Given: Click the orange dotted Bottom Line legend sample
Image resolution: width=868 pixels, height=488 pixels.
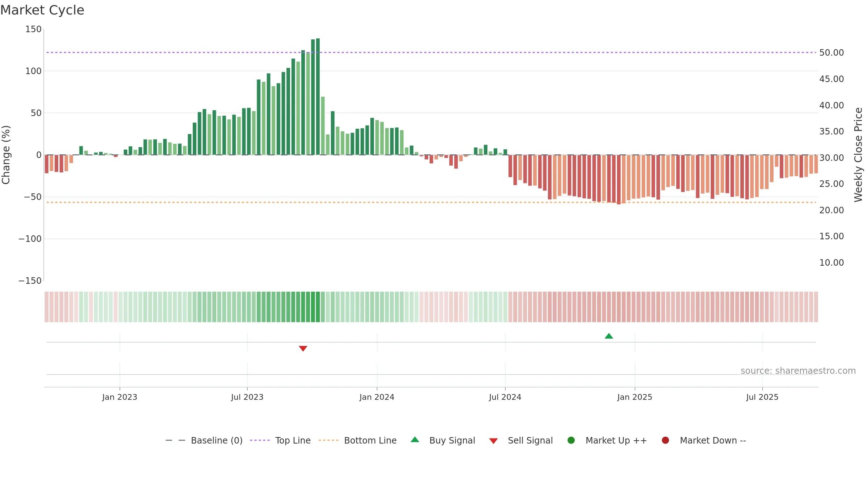Looking at the screenshot, I should pos(328,440).
